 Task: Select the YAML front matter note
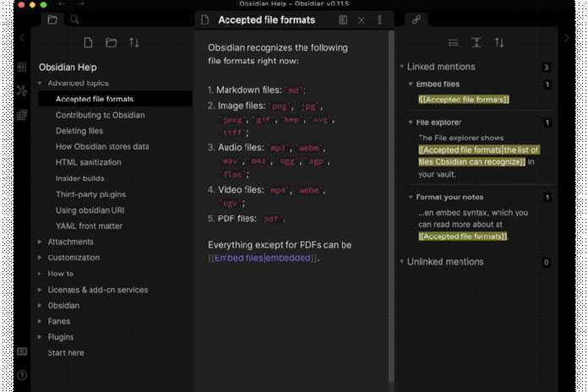pos(89,226)
